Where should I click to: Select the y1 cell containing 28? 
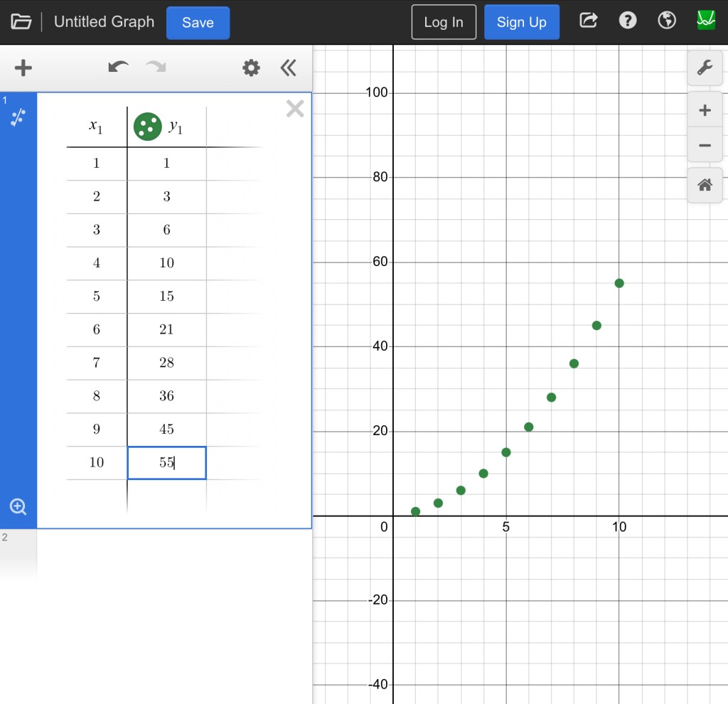point(166,363)
